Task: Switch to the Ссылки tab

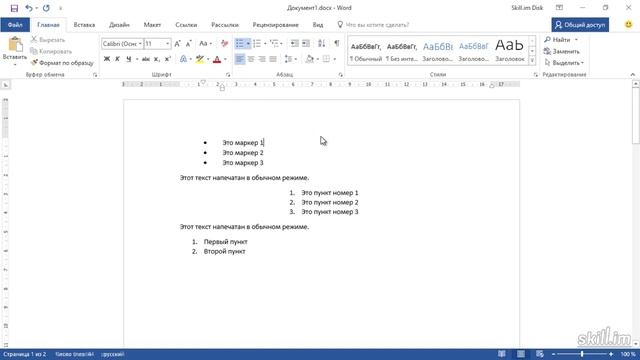Action: click(x=186, y=24)
